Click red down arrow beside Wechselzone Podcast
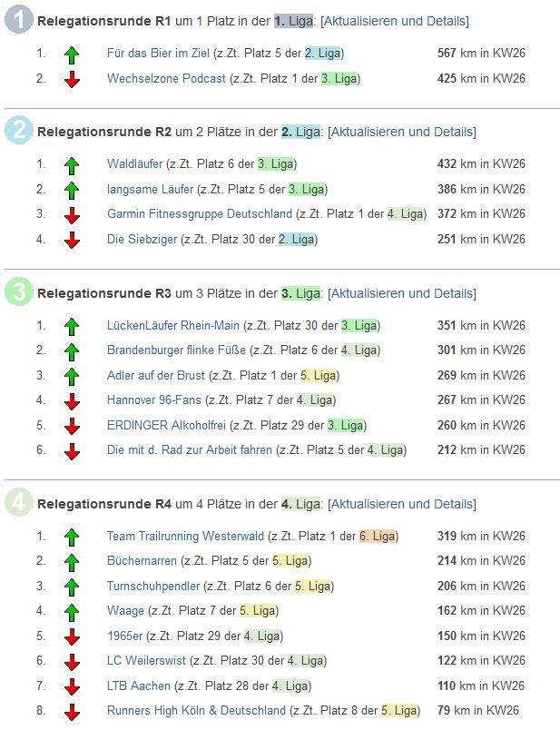560x730 pixels. point(73,79)
